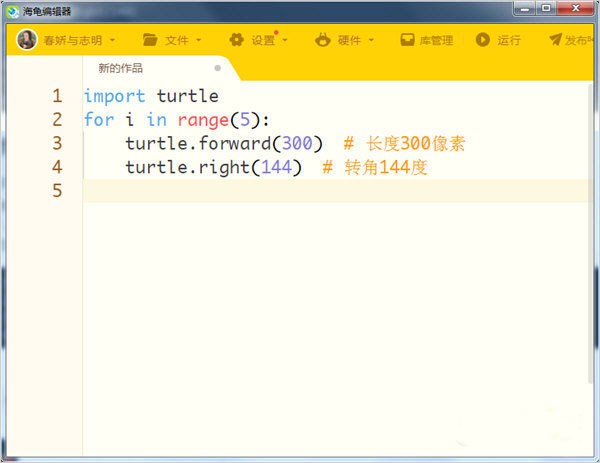Screen dimensions: 600x463
Task: Open the 设置 dropdown arrow
Action: click(284, 41)
